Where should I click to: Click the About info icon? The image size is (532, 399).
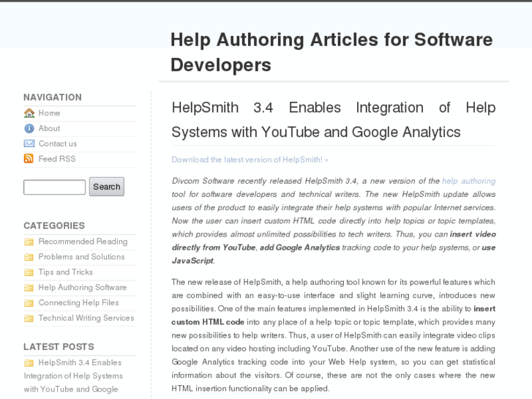29,128
